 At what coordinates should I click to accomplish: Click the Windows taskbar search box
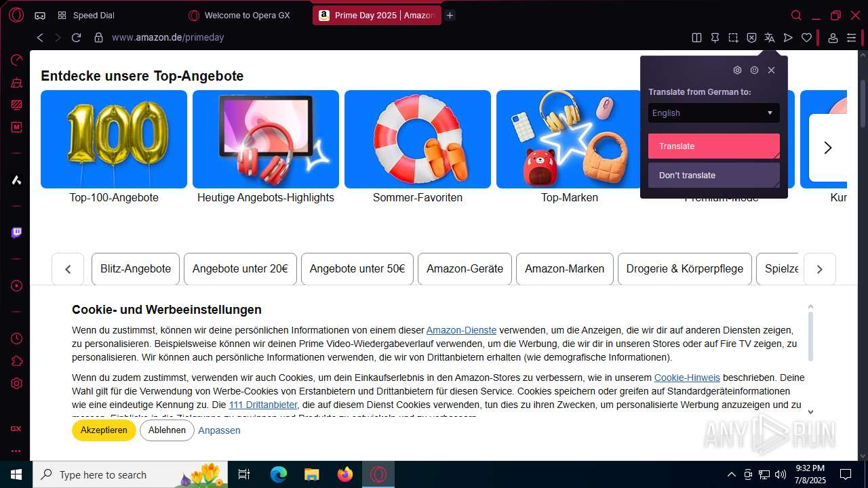point(129,474)
